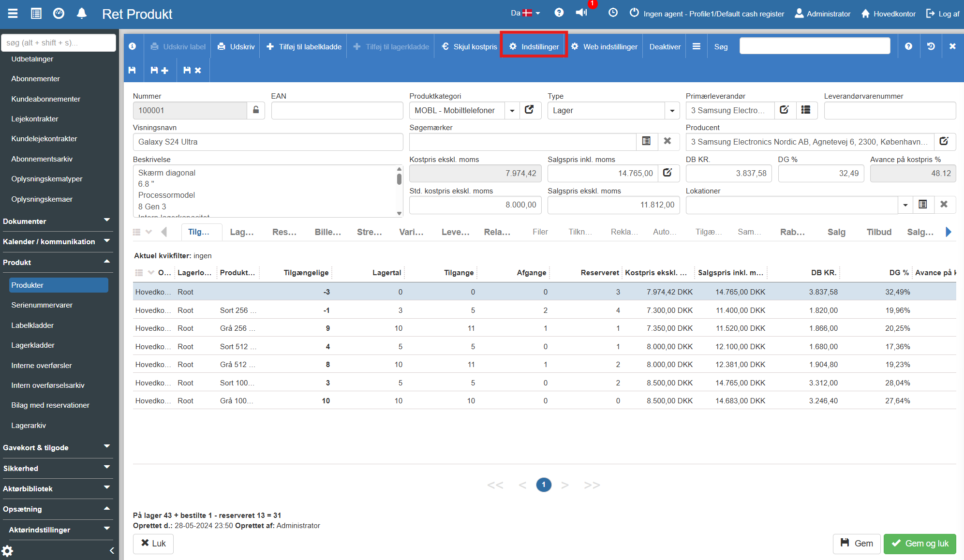This screenshot has height=560, width=964.
Task: Switch to the Salg tab
Action: click(836, 232)
